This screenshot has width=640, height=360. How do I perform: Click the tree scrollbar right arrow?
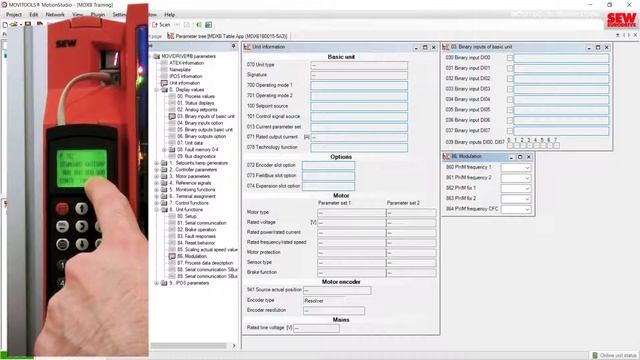click(x=234, y=346)
